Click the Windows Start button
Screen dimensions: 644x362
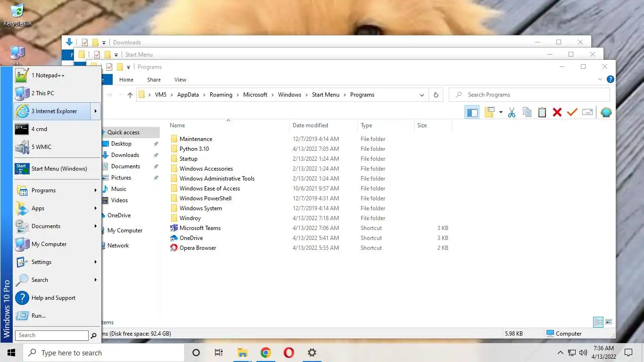[x=11, y=353]
